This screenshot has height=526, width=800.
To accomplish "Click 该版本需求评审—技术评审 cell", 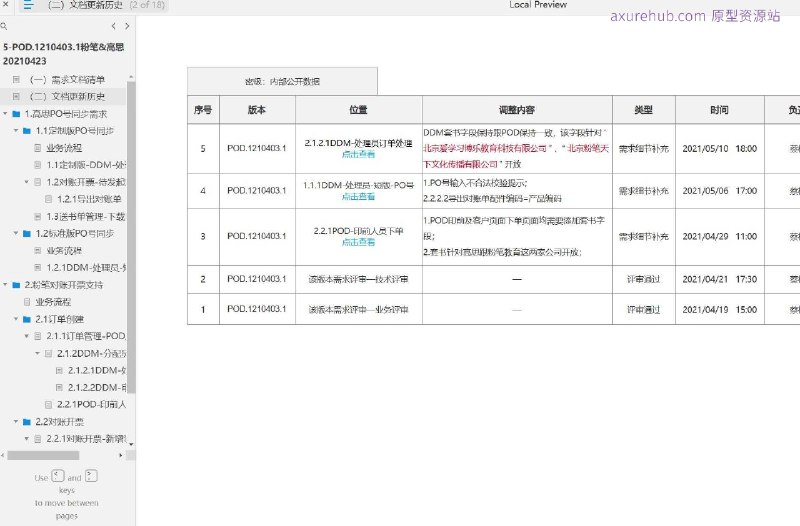I will tap(359, 279).
